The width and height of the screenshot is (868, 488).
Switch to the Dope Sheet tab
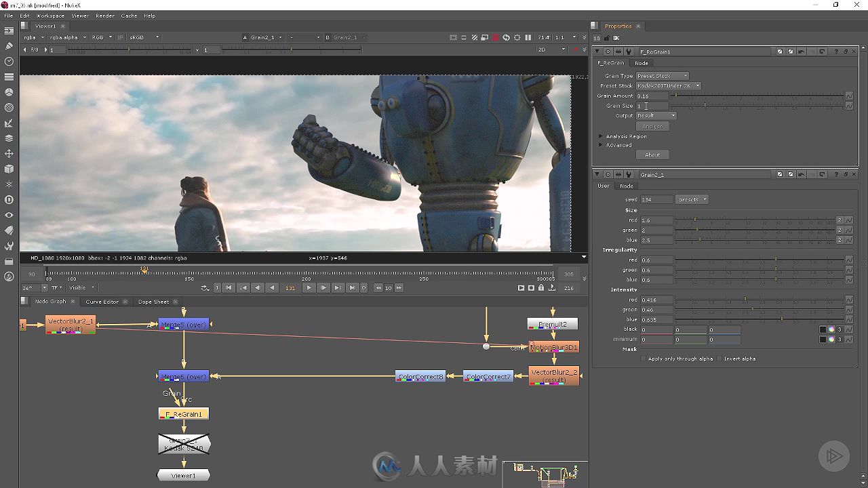tap(153, 302)
